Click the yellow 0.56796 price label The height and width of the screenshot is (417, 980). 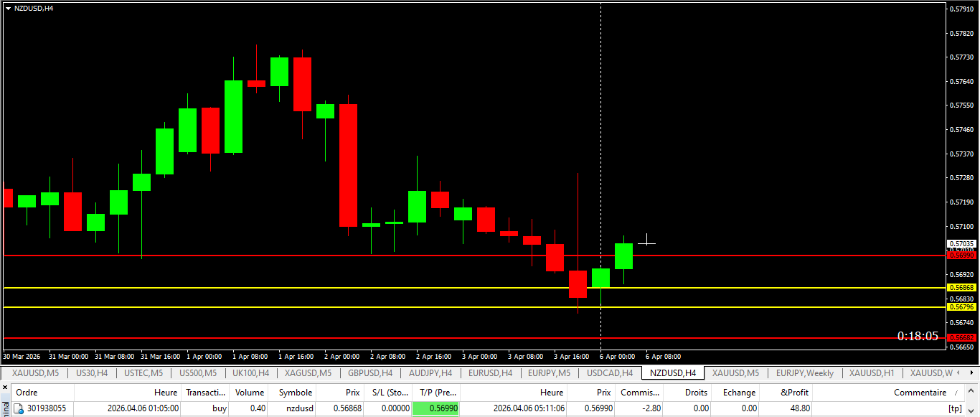[961, 307]
